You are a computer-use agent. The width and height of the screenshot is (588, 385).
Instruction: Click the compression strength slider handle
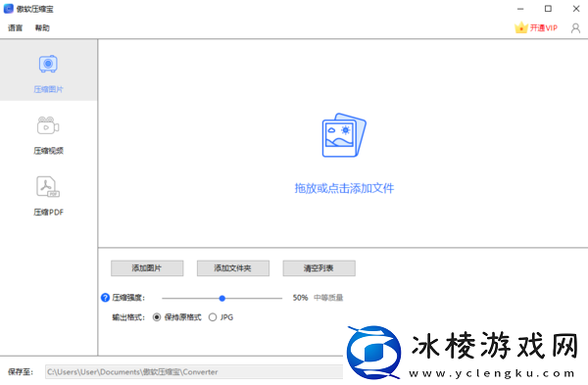pos(222,299)
